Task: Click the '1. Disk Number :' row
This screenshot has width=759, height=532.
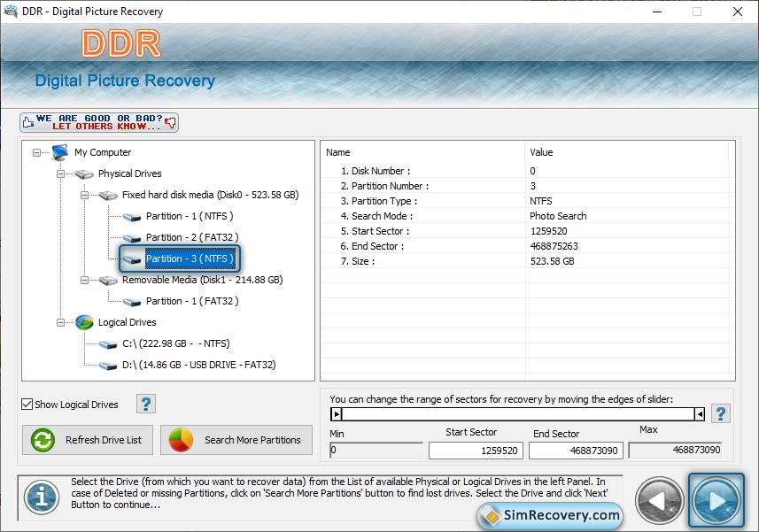Action: coord(528,171)
